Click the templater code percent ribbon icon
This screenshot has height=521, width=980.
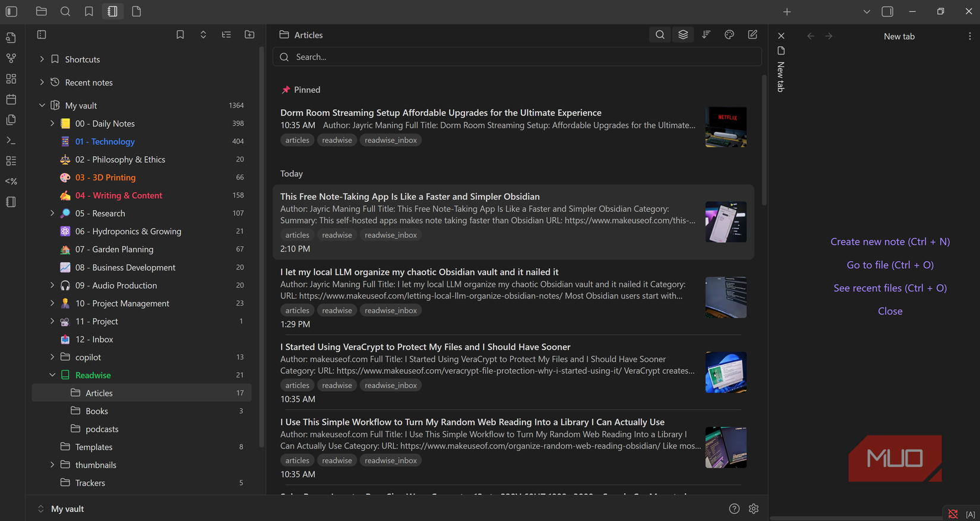pyautogui.click(x=11, y=182)
